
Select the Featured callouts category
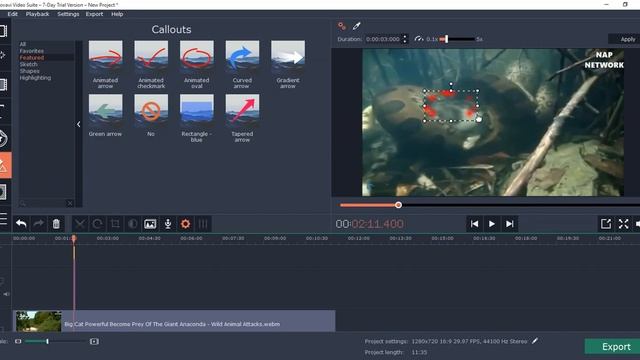32,58
